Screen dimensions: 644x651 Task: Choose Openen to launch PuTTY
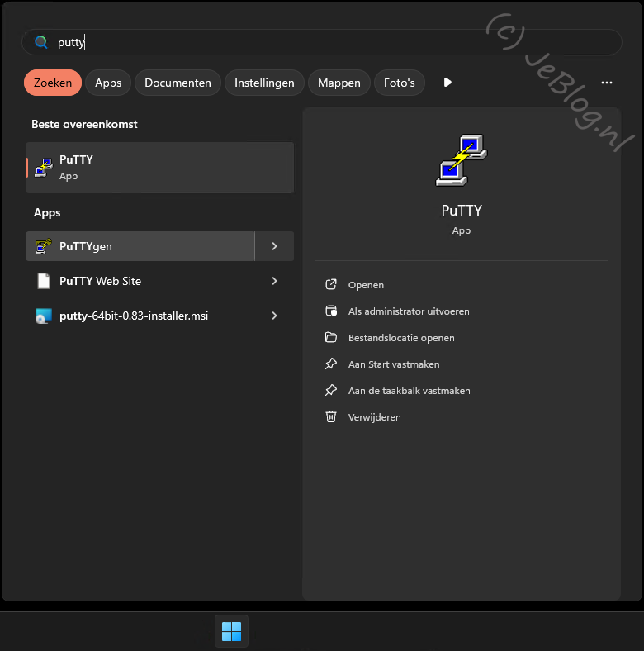pos(366,285)
